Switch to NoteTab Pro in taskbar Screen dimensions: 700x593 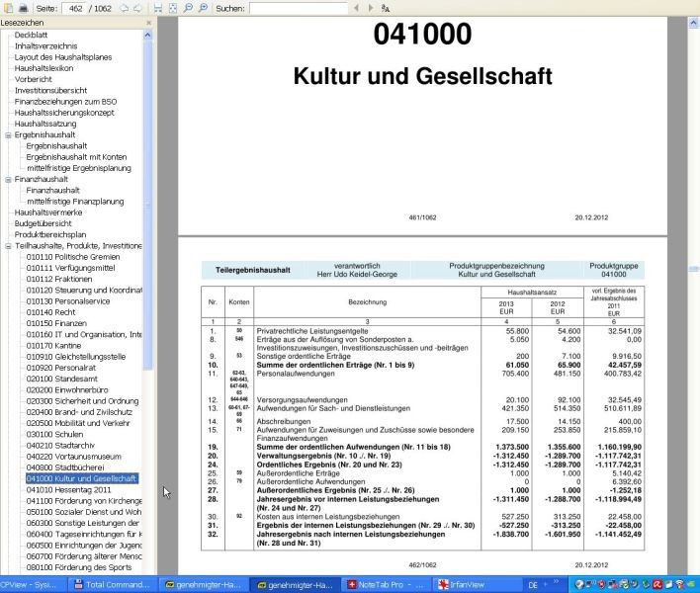[x=387, y=585]
